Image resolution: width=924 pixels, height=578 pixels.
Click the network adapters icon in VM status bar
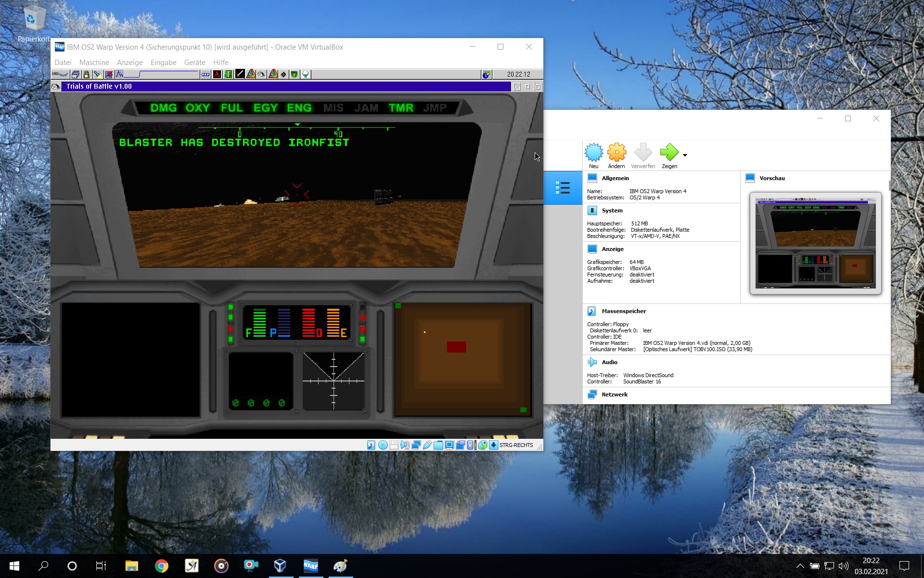(x=416, y=445)
